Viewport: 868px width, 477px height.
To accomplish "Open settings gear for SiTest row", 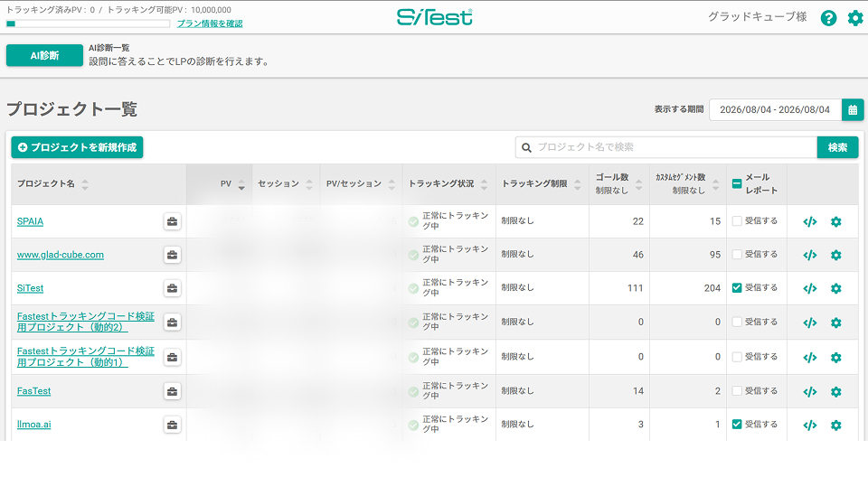I will (x=835, y=288).
